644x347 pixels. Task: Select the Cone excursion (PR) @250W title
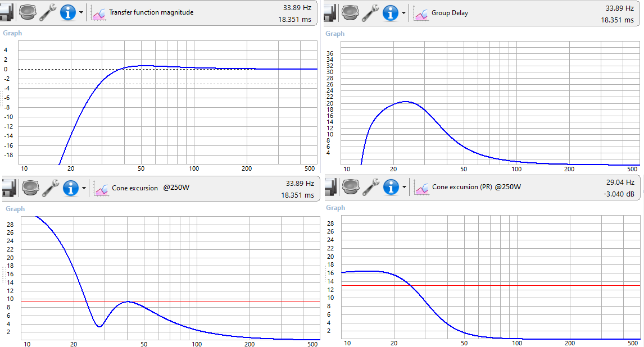point(477,187)
